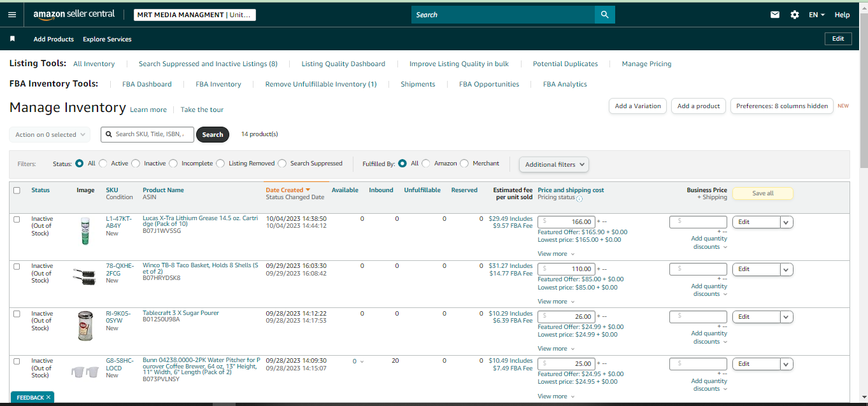Open the settings gear icon
The height and width of the screenshot is (406, 868).
[795, 15]
